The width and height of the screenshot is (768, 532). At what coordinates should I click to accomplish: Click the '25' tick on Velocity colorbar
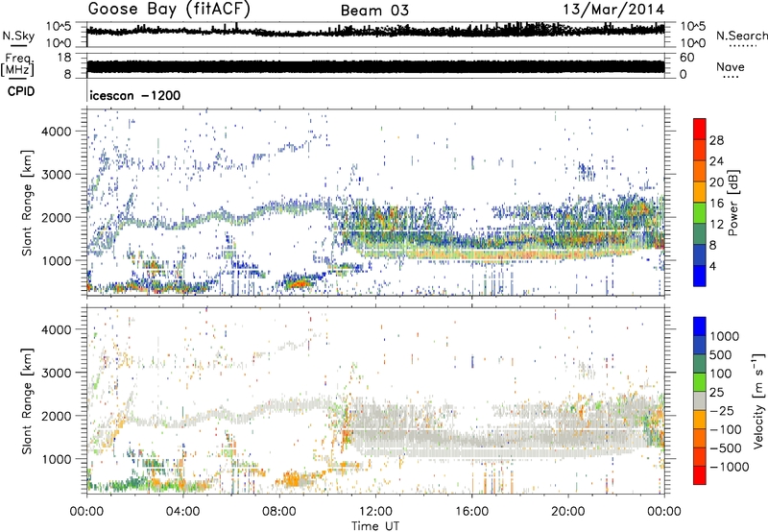pyautogui.click(x=716, y=392)
